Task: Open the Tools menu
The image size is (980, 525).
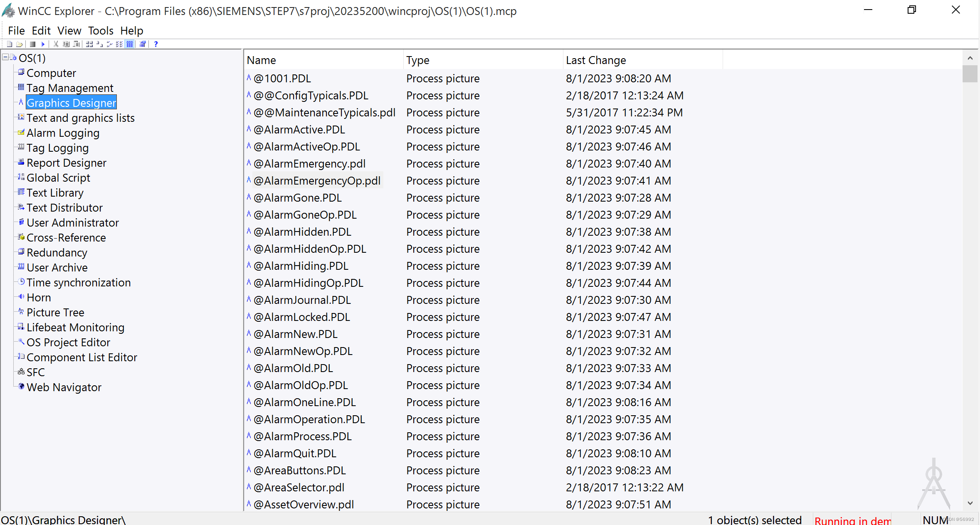Action: click(101, 31)
